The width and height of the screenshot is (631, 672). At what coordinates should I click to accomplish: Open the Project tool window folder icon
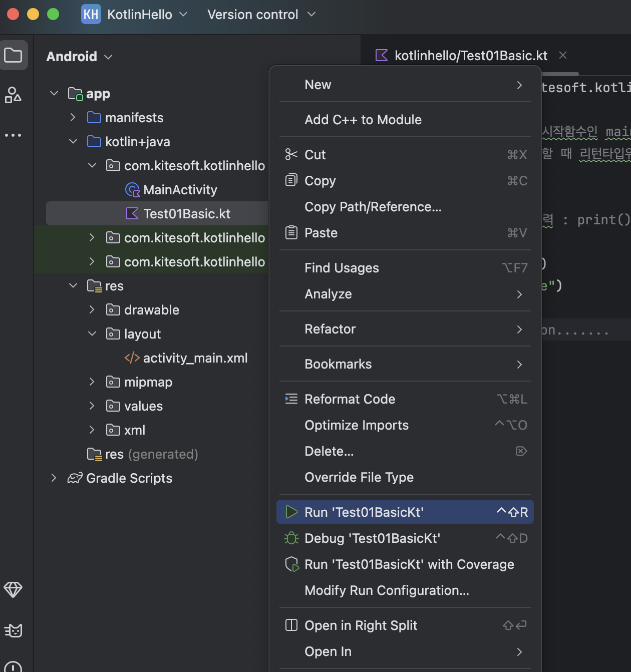point(14,55)
